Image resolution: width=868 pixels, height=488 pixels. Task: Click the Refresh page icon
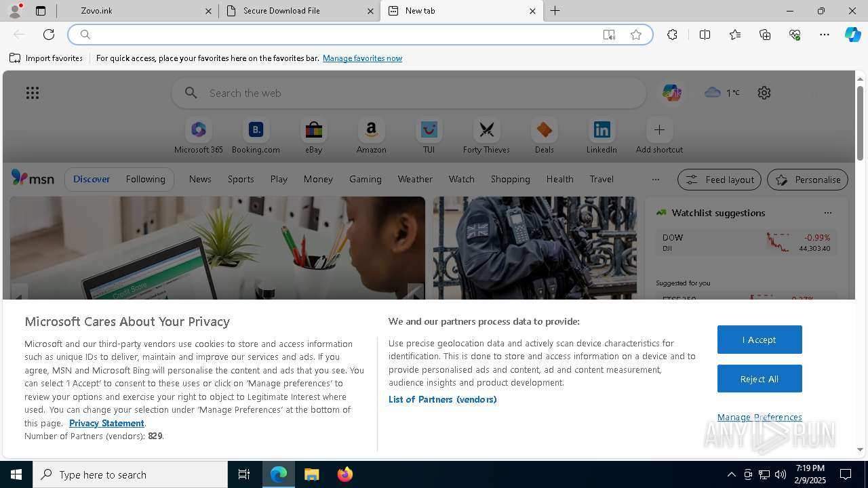[x=49, y=35]
